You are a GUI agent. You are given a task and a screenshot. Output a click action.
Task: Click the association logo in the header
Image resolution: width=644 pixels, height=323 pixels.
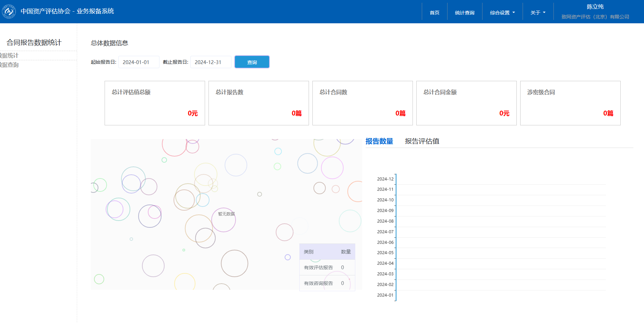9,12
